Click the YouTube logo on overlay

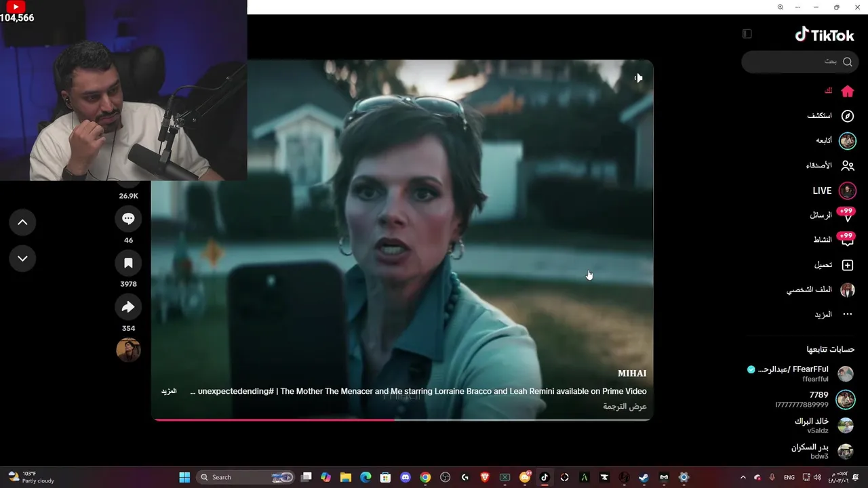(x=15, y=7)
